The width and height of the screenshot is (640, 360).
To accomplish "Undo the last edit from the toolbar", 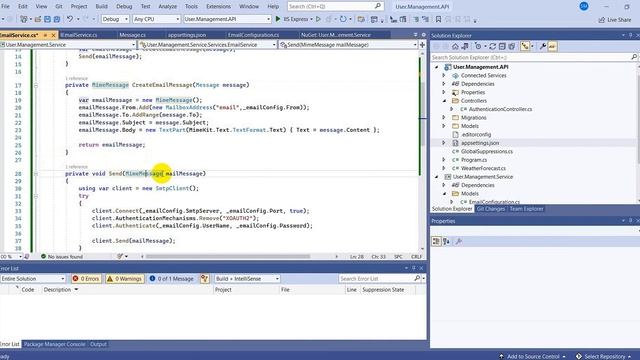I will [x=70, y=19].
